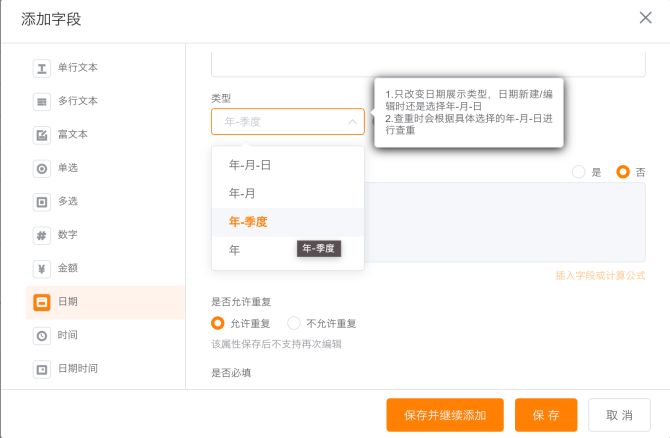Select the 是 radio button
670x438 pixels.
[x=579, y=172]
